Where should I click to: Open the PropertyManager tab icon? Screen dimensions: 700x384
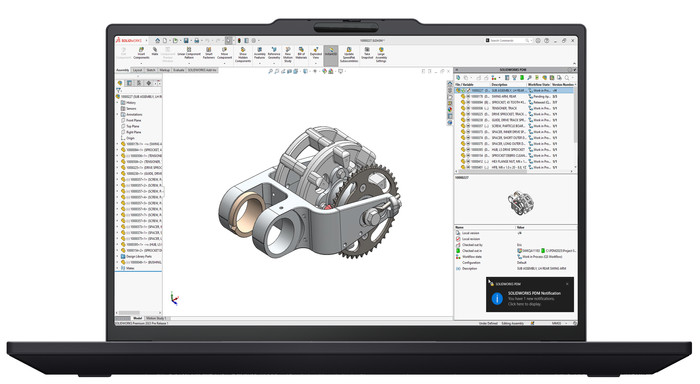coord(129,83)
